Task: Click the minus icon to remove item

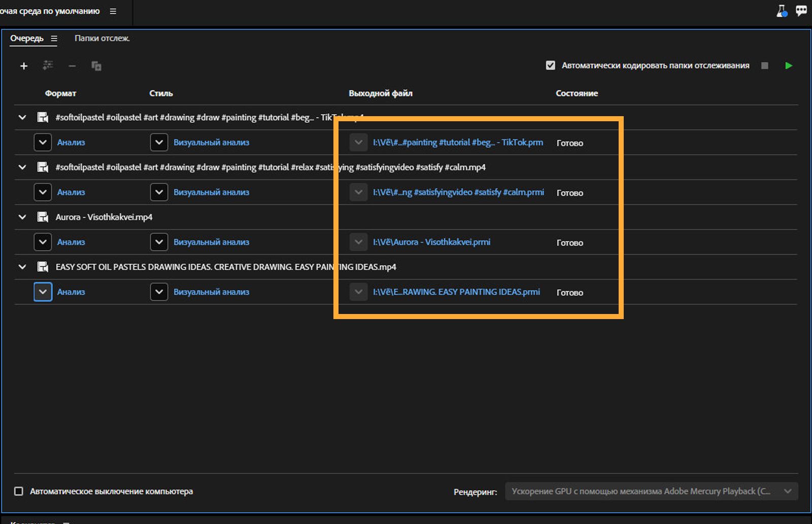Action: tap(72, 66)
